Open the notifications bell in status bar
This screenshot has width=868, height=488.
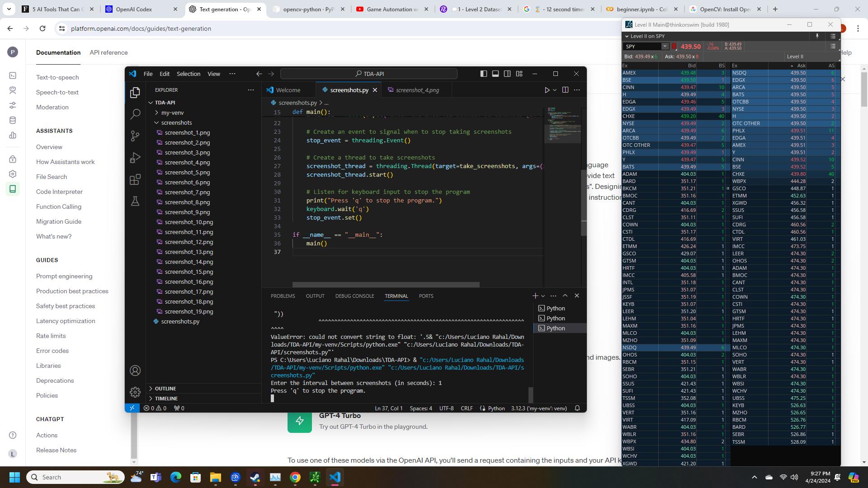click(577, 408)
